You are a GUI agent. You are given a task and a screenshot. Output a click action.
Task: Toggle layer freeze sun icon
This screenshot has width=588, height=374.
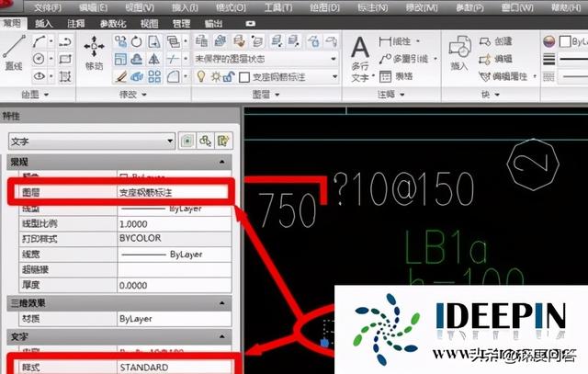tap(212, 76)
